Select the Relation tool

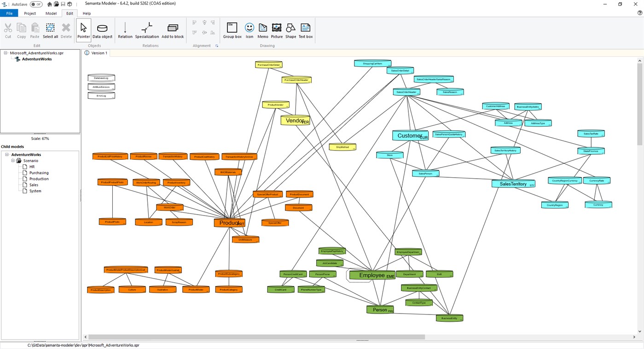(125, 30)
